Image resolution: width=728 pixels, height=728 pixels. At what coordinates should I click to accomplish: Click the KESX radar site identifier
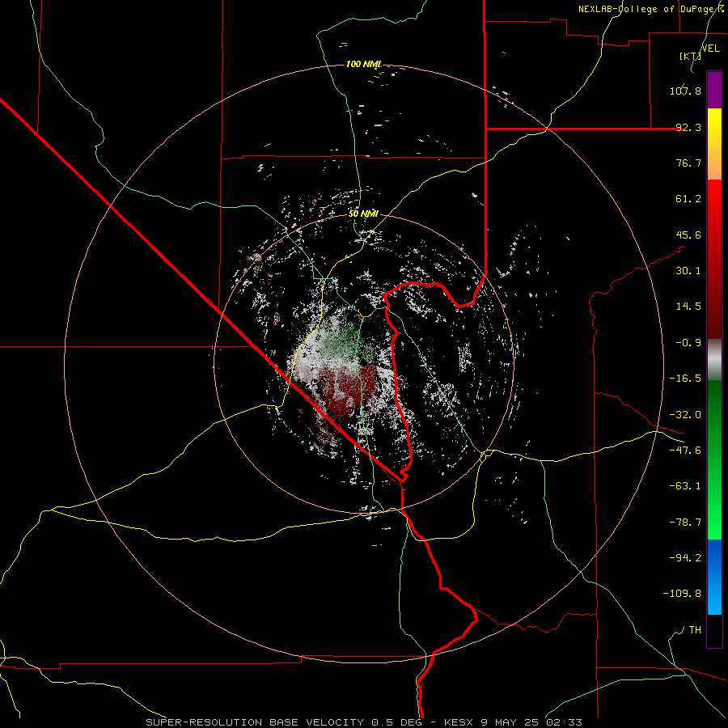(x=458, y=722)
